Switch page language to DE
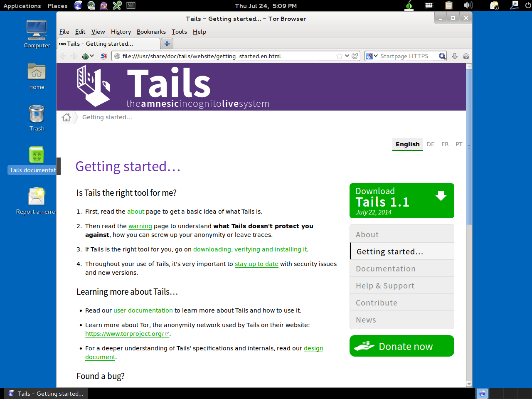This screenshot has height=399, width=532. pyautogui.click(x=431, y=144)
